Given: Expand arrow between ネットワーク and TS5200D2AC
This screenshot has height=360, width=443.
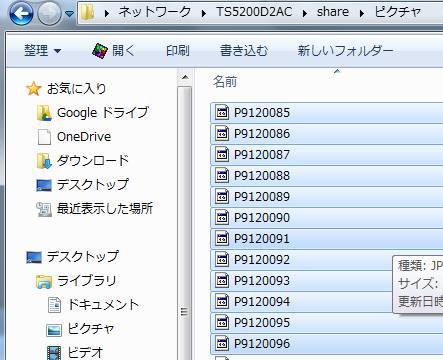Looking at the screenshot, I should [204, 13].
